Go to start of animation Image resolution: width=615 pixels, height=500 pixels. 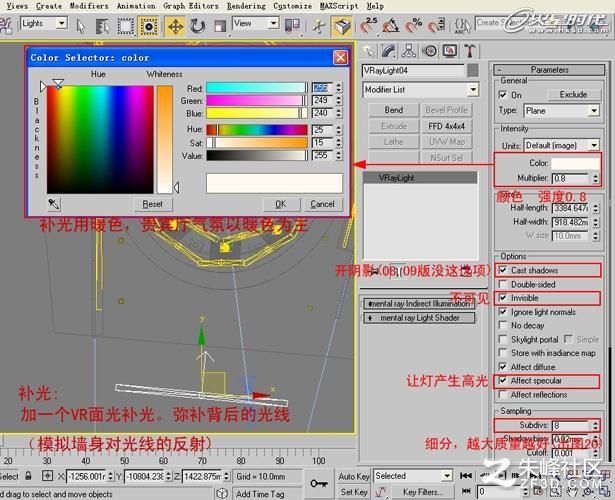click(466, 475)
